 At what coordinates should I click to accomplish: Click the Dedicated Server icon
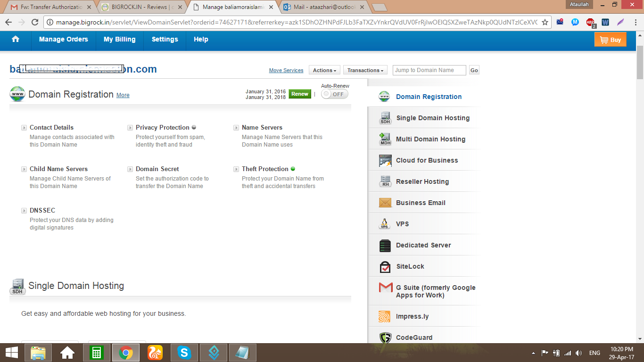point(385,246)
